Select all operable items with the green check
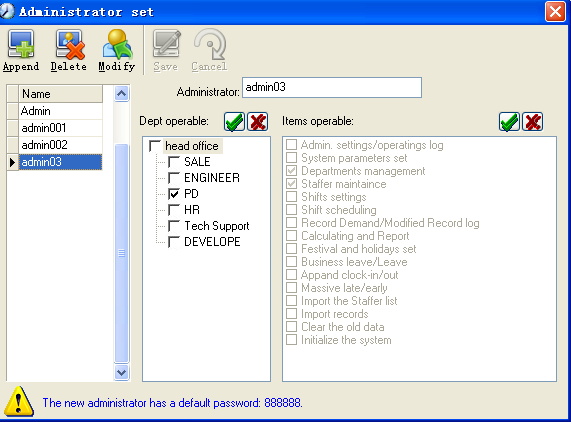Image resolution: width=571 pixels, height=422 pixels. tap(509, 122)
